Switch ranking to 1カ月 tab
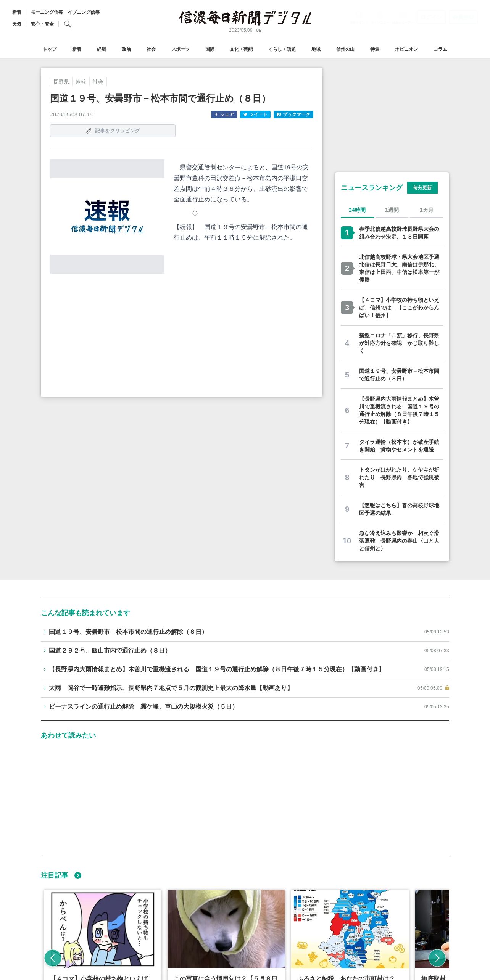The image size is (490, 980). coord(426,210)
